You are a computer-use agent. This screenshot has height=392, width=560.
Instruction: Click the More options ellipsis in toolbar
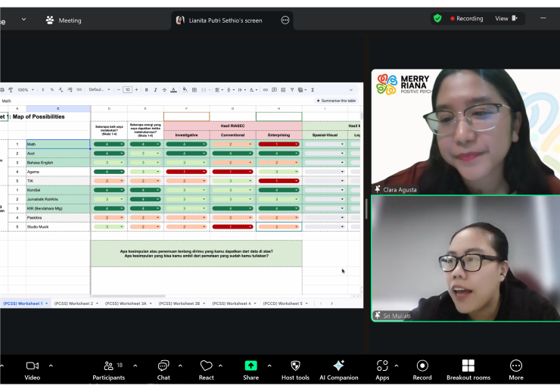click(516, 366)
